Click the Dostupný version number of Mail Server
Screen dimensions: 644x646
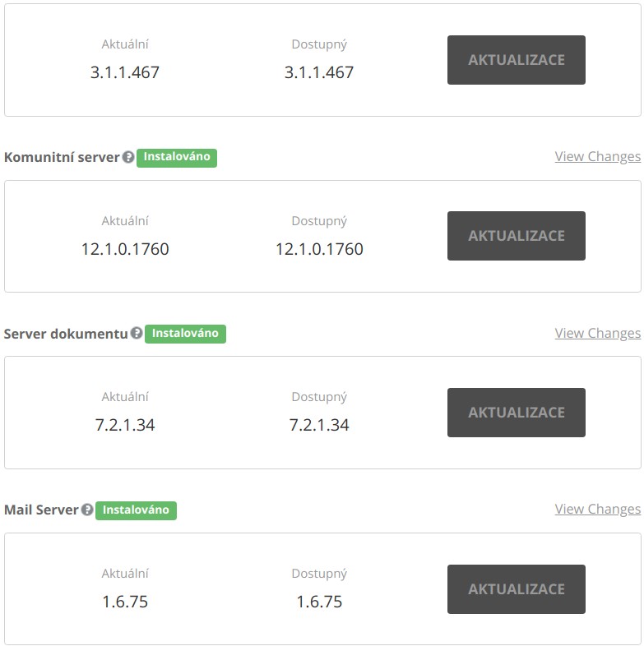click(319, 602)
